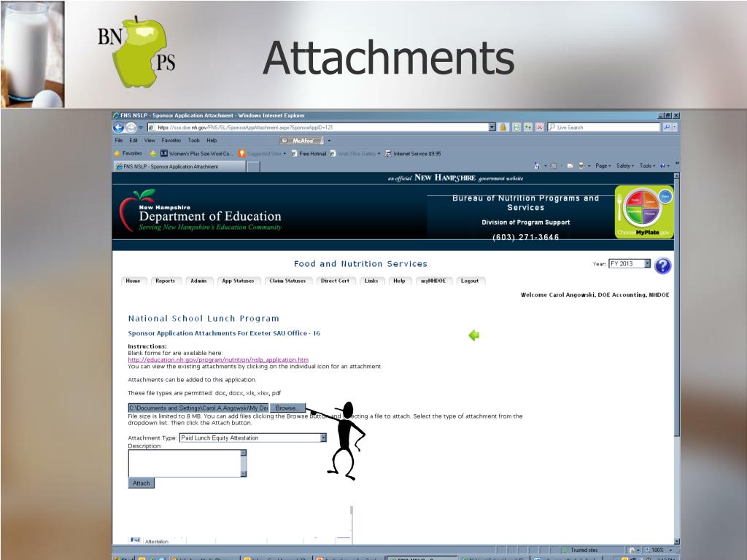Select the FNS NSLP Sponsor Application Attachment tab

coord(179,166)
